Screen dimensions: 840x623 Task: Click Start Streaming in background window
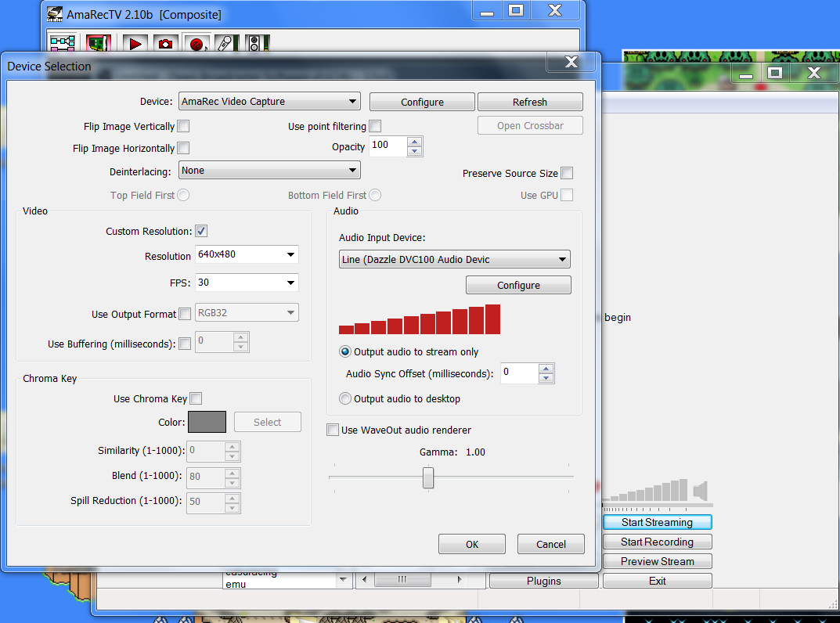658,522
